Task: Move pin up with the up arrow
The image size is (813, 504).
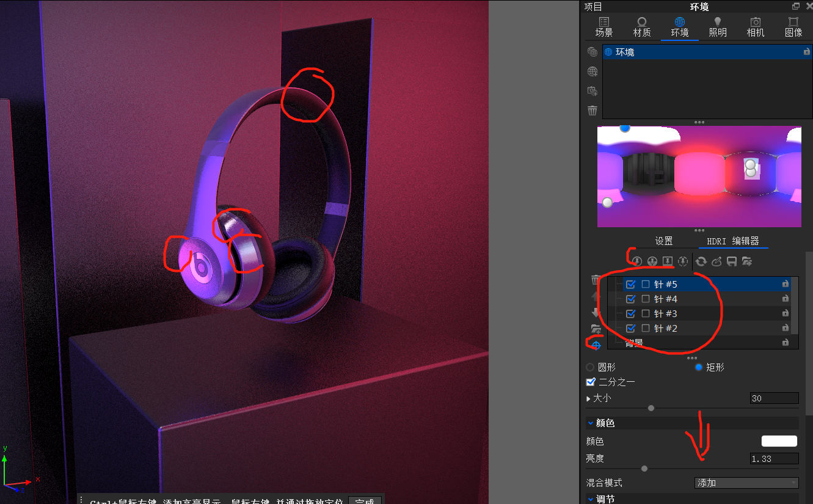Action: tap(596, 296)
